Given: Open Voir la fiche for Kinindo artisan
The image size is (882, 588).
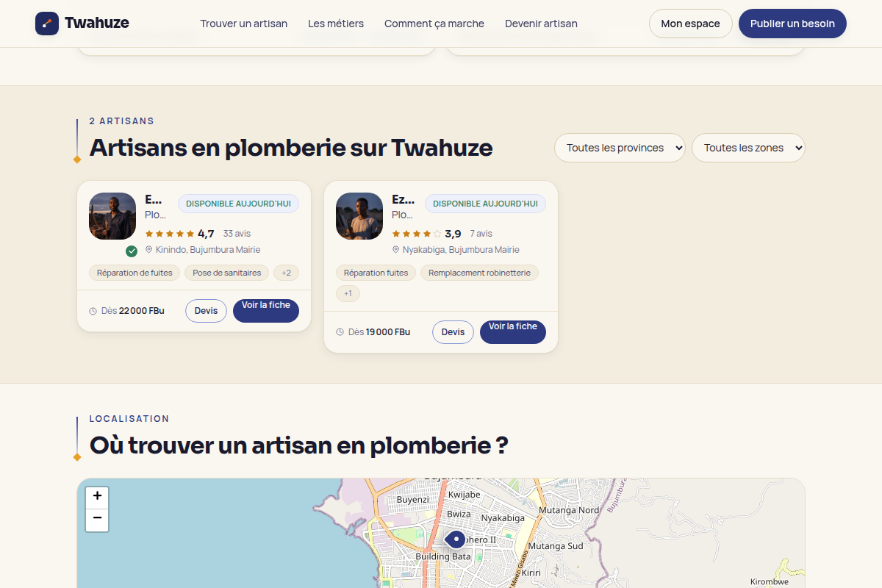Looking at the screenshot, I should pos(266,311).
